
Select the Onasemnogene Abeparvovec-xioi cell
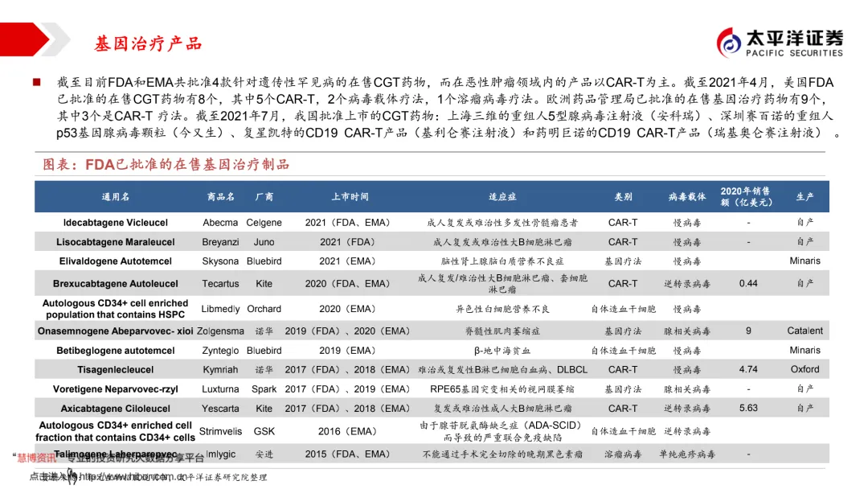tap(115, 331)
